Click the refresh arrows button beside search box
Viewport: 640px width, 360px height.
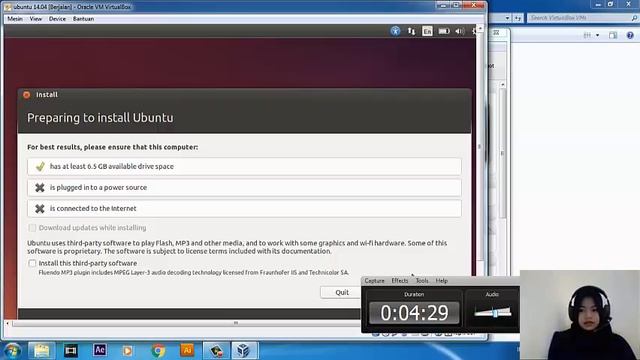coord(518,18)
